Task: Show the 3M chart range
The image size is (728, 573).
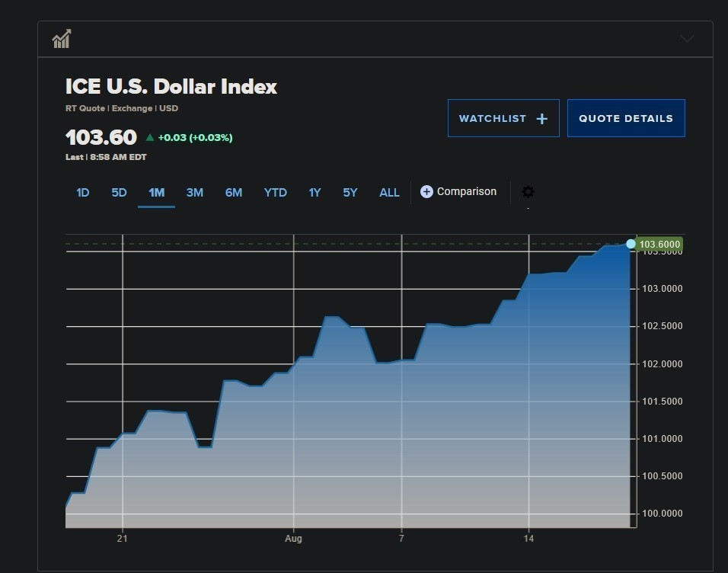Action: click(194, 193)
